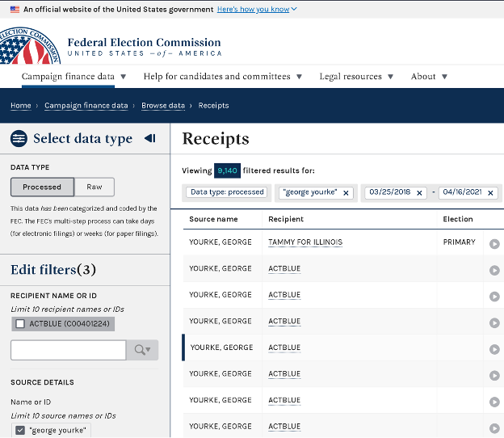This screenshot has width=504, height=438.
Task: Open Campaign finance data breadcrumb link
Action: coord(86,106)
